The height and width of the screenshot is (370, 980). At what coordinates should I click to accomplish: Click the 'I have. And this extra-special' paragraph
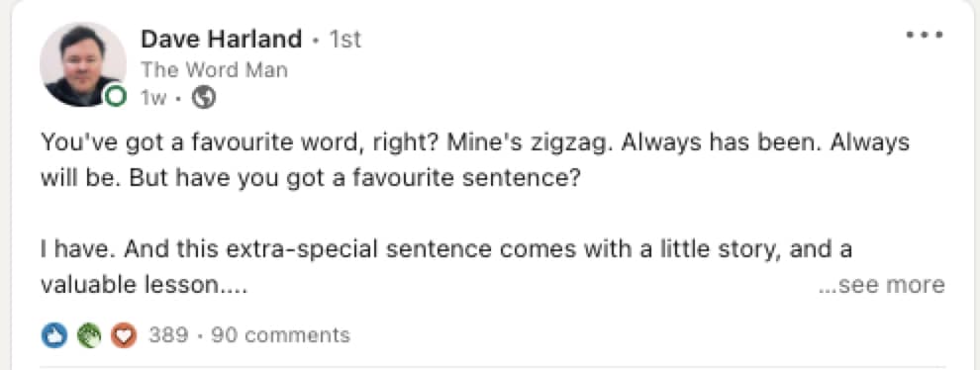coord(446,250)
